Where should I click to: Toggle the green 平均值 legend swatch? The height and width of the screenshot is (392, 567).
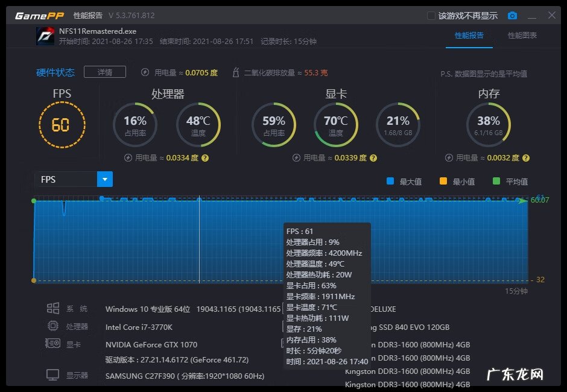point(496,181)
